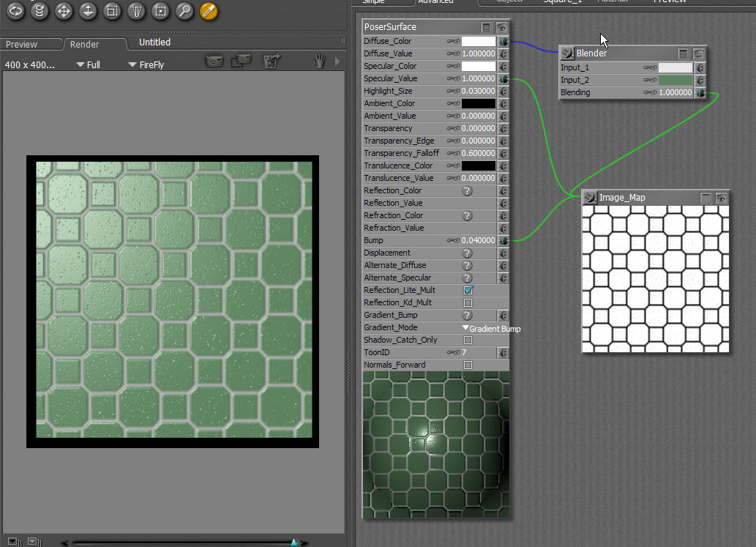This screenshot has width=756, height=547.
Task: Select the magnifier zoom tool
Action: coord(184,11)
